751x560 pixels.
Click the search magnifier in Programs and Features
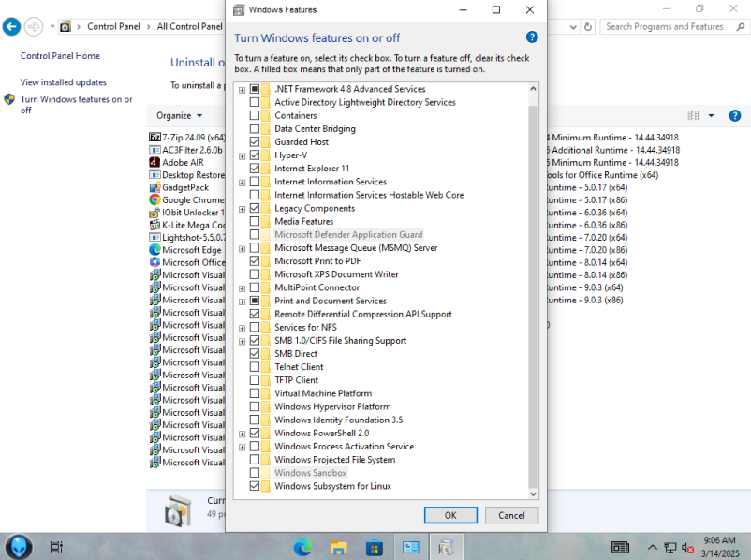[740, 27]
